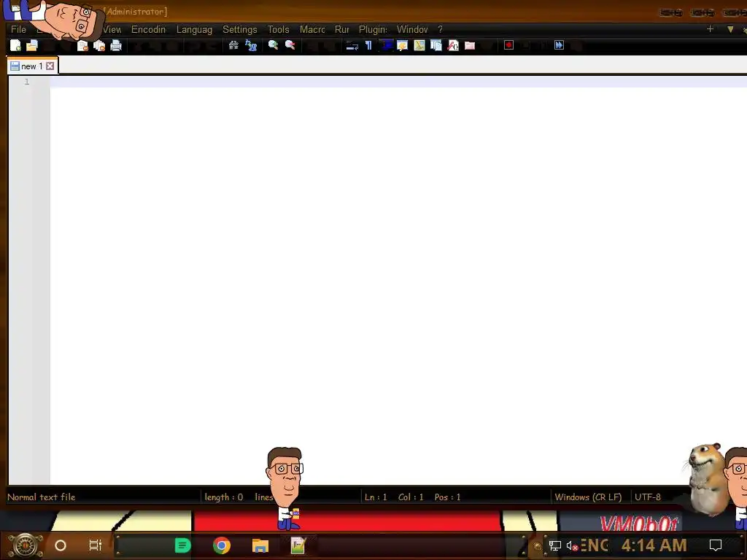Click the Zoom In magnifier icon
This screenshot has width=747, height=560.
(x=273, y=45)
